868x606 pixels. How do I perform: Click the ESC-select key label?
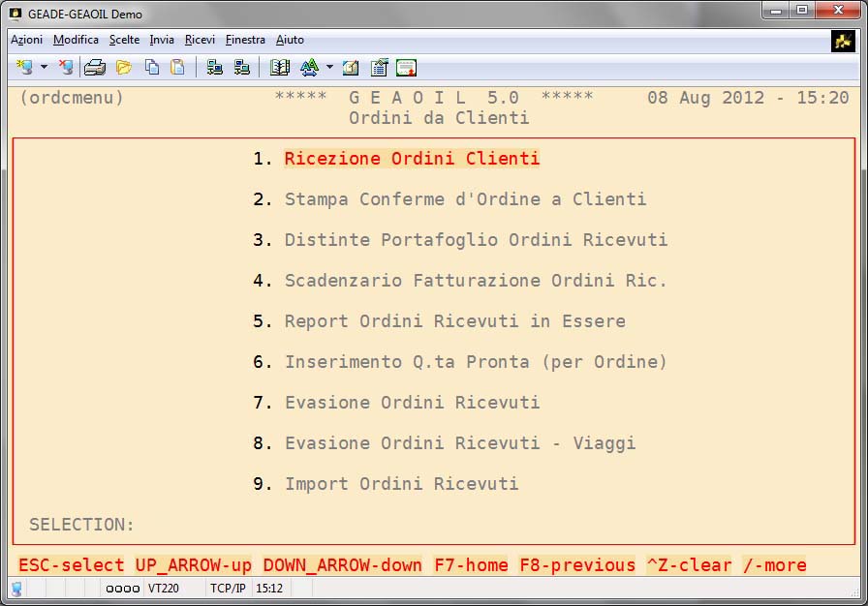[x=72, y=565]
